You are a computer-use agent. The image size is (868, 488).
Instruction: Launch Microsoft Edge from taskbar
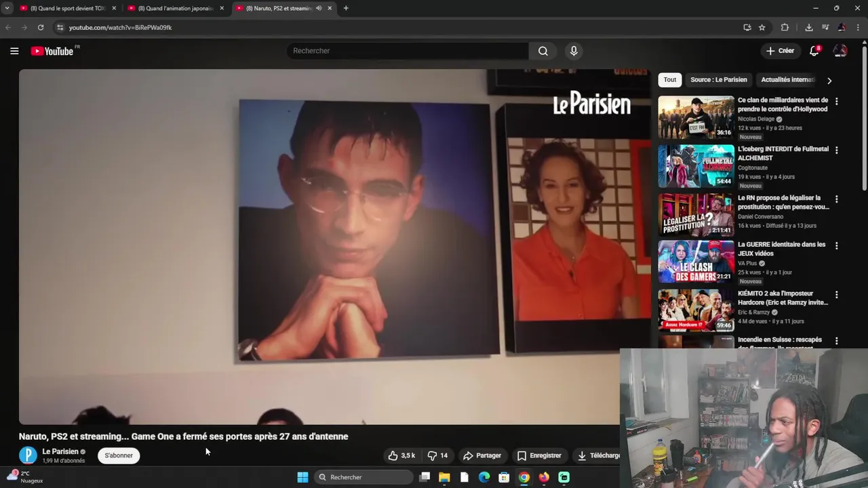(x=484, y=477)
